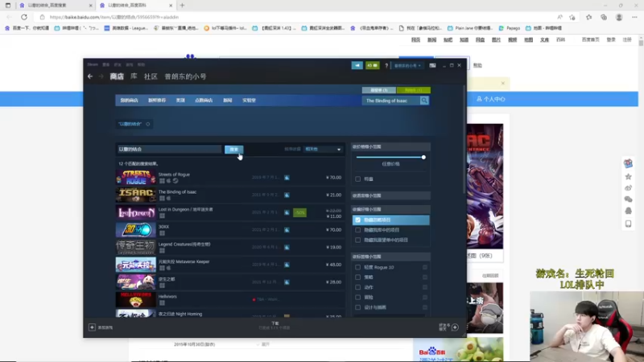Screen dimensions: 644x362
Task: Click read aloud icon in address bar
Action: pyautogui.click(x=559, y=17)
